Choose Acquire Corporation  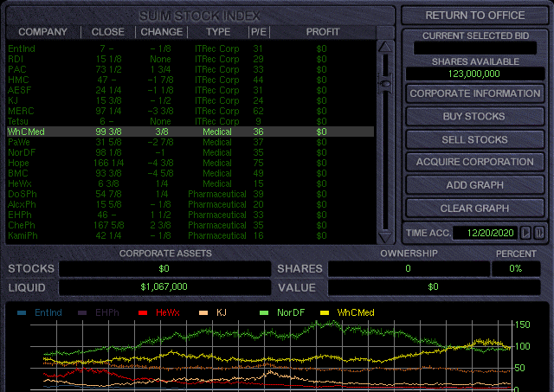(x=474, y=162)
